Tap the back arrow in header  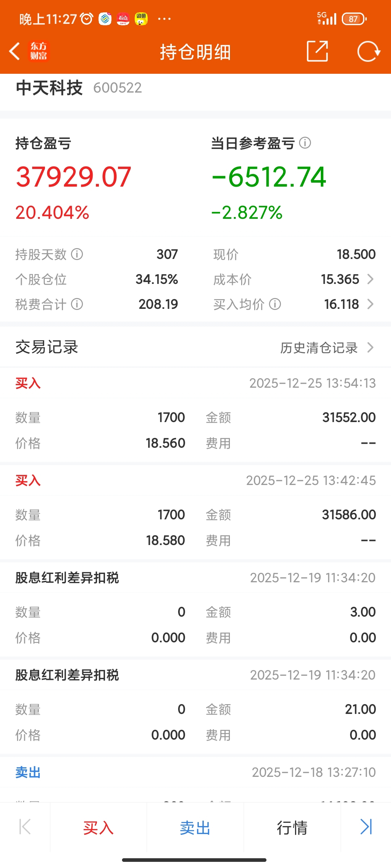(14, 51)
